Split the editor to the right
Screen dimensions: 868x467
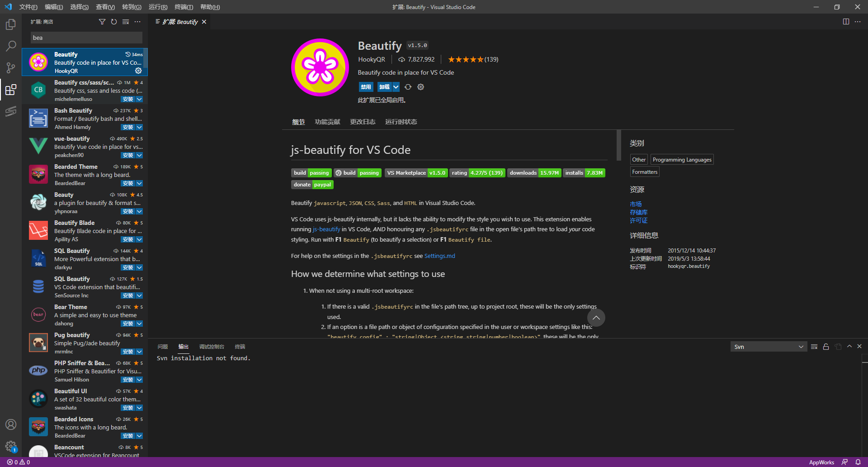(846, 22)
